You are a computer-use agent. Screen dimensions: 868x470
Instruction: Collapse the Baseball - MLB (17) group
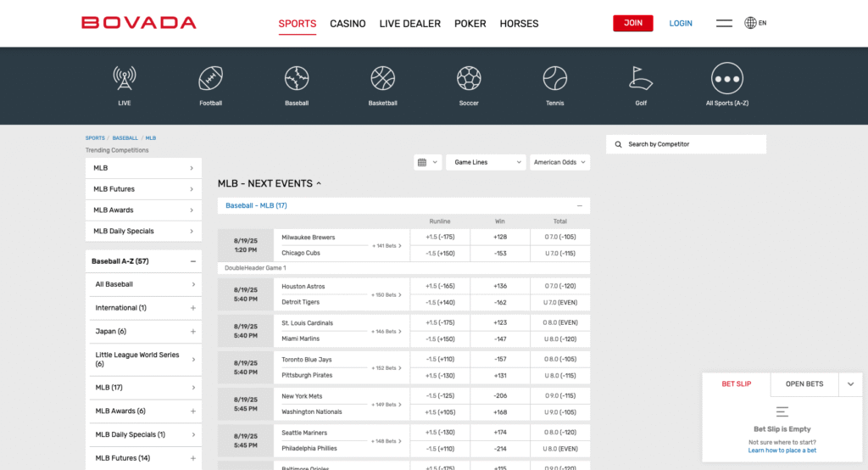580,205
